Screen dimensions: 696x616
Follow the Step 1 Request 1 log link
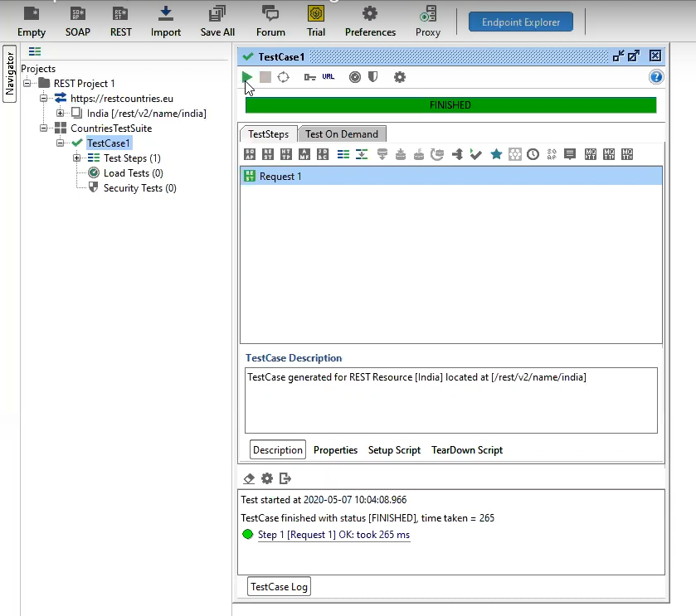pyautogui.click(x=333, y=535)
